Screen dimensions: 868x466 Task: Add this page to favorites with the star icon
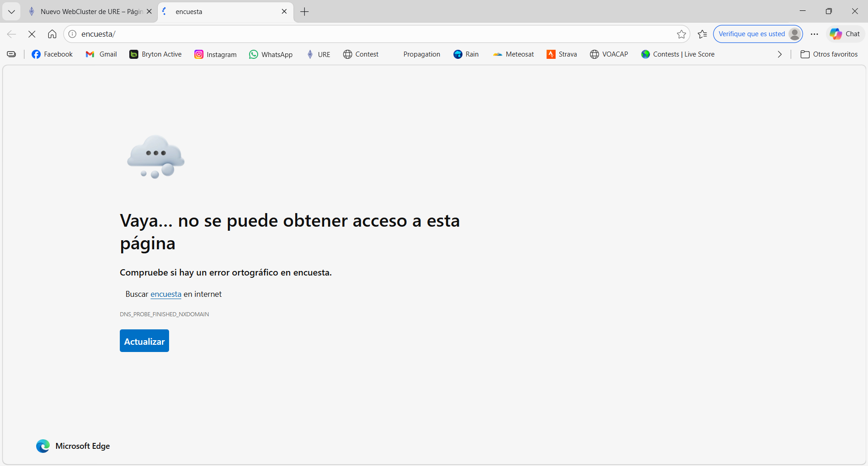[681, 34]
